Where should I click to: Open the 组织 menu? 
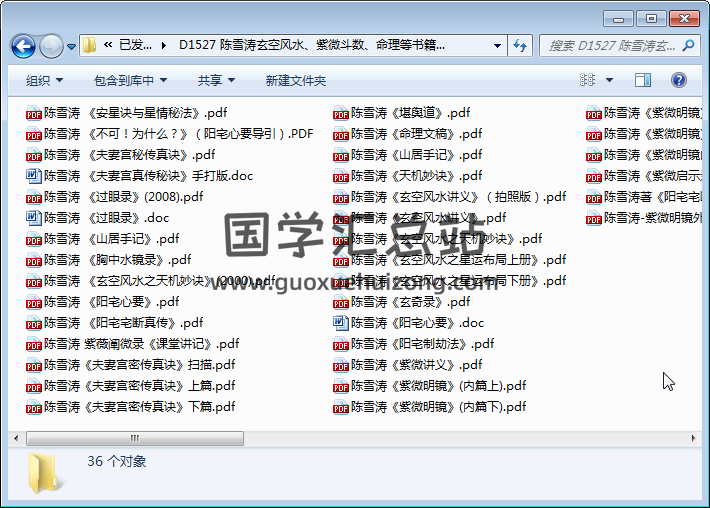coord(44,81)
